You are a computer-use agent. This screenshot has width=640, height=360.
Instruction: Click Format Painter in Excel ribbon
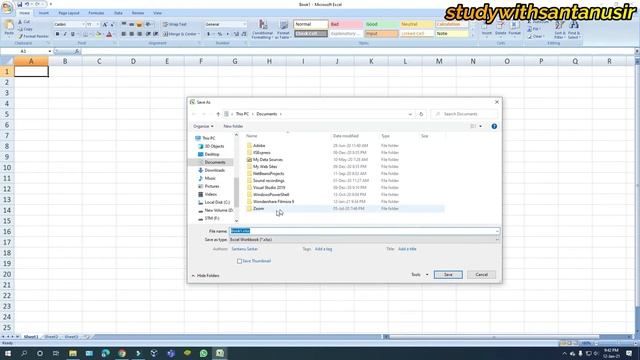[x=33, y=36]
